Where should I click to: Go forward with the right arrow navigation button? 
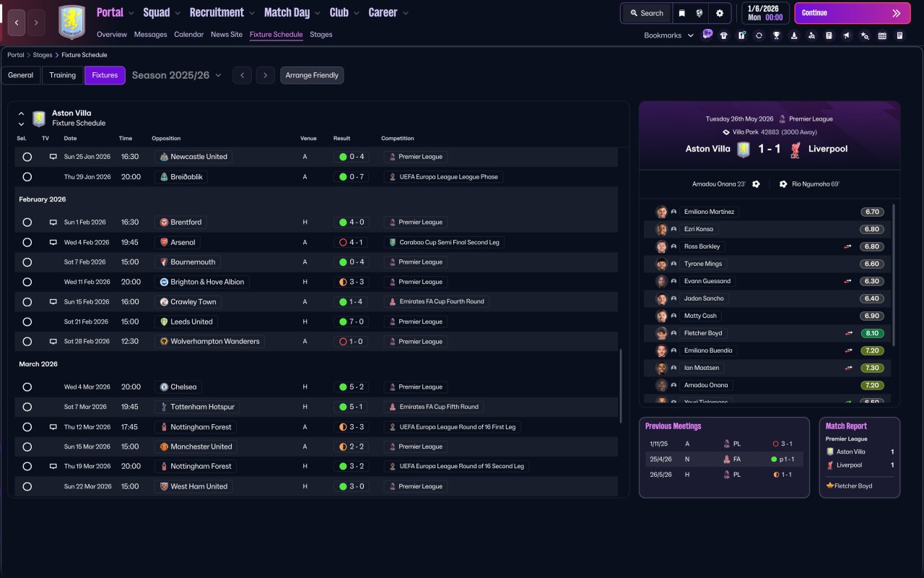tap(36, 22)
